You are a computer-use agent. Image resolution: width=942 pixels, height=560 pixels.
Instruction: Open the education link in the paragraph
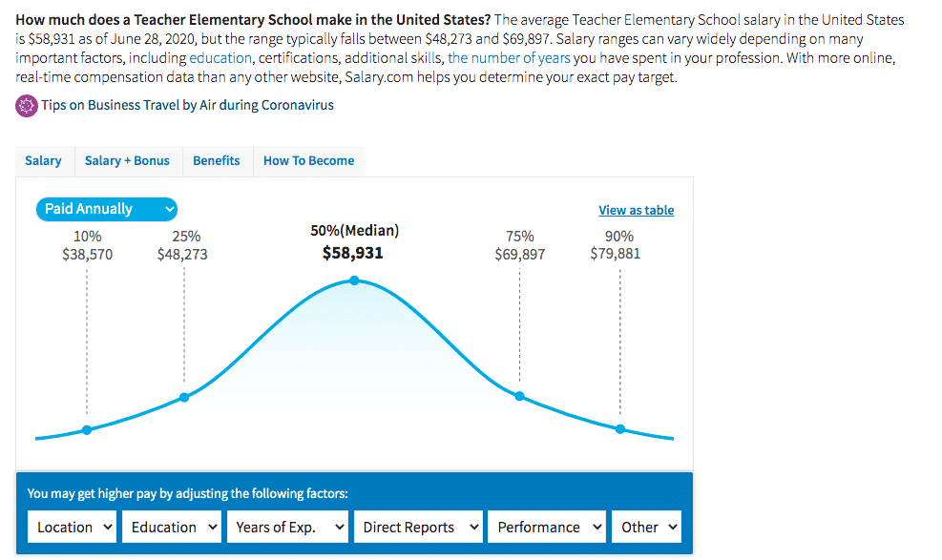pos(221,58)
